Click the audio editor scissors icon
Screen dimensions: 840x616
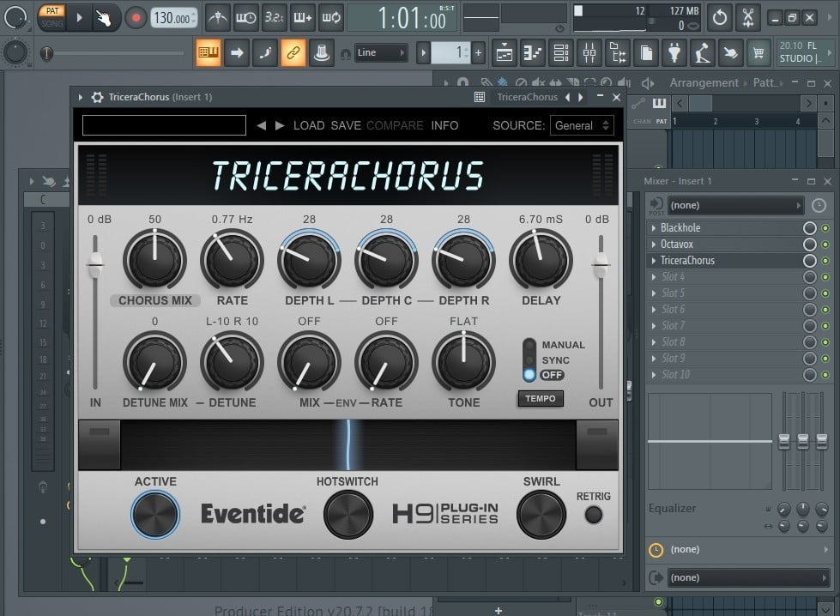click(748, 18)
